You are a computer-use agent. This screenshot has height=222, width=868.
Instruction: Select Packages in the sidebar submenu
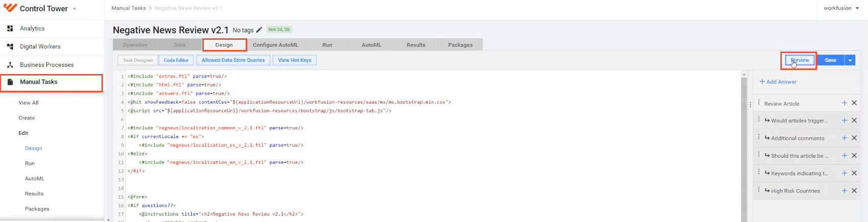click(x=37, y=209)
